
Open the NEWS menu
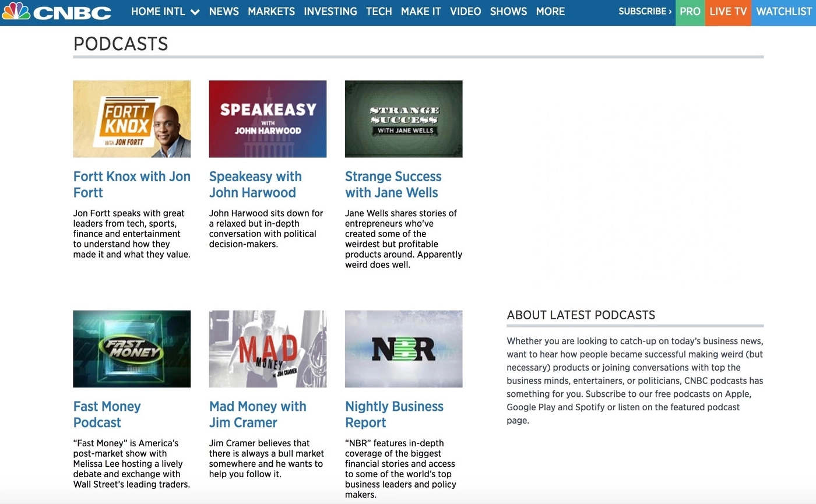224,12
